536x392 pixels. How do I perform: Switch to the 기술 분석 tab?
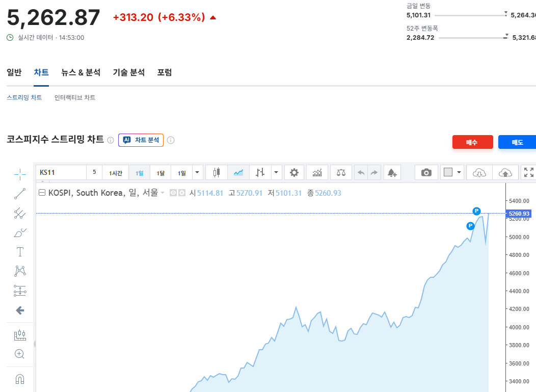point(128,72)
